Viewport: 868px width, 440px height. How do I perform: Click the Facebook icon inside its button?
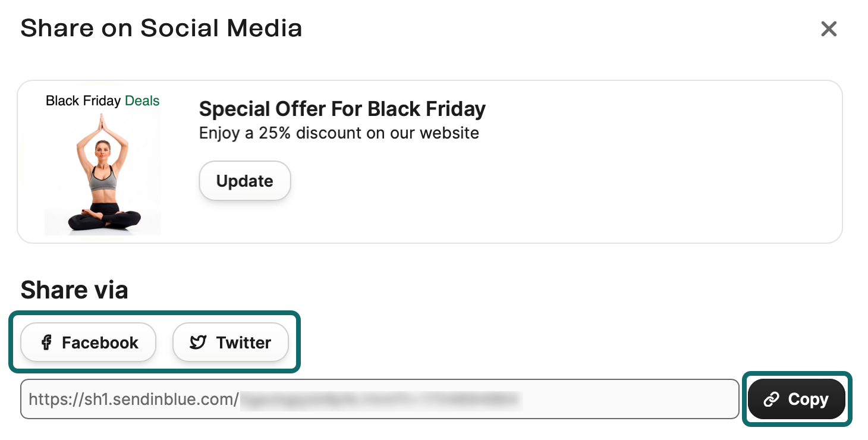tap(45, 342)
